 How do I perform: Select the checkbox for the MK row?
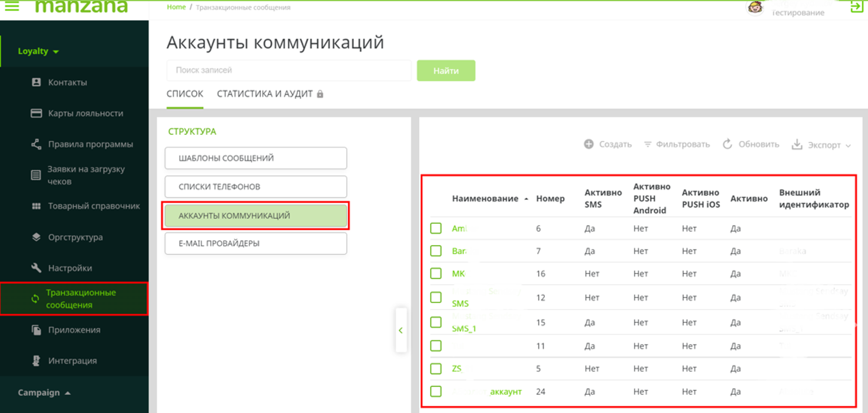[x=436, y=274]
